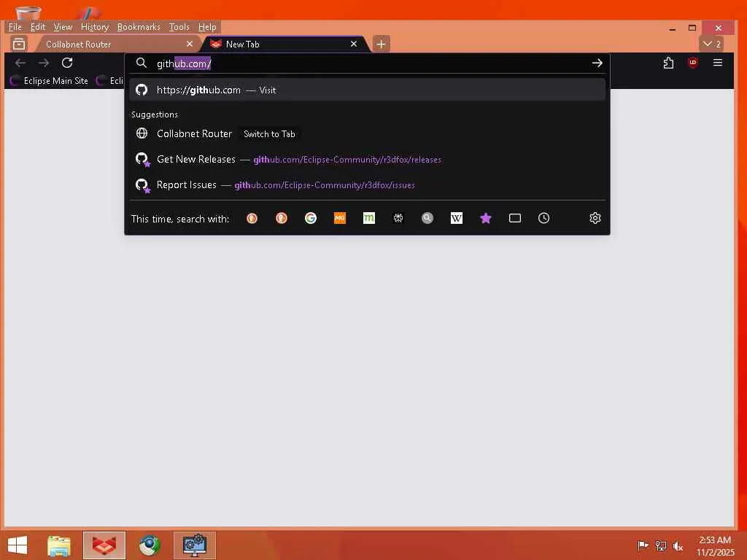This screenshot has width=747, height=560.
Task: Launch File Explorer from taskbar
Action: (59, 545)
